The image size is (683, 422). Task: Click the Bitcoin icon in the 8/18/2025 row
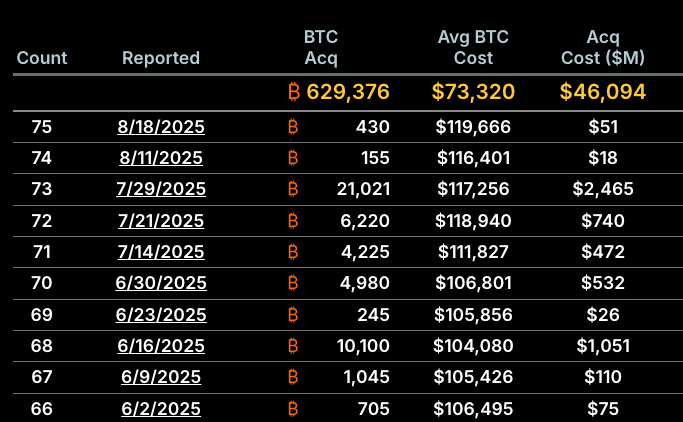[293, 127]
